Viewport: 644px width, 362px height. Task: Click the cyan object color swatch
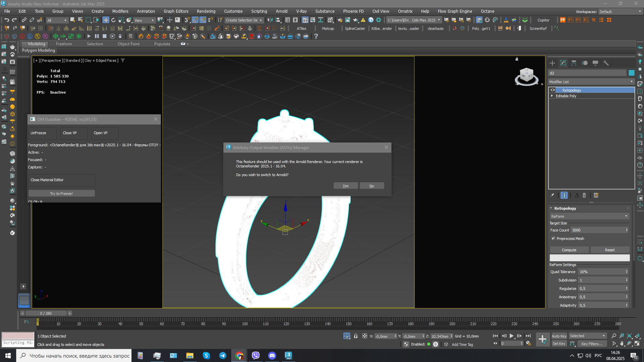(631, 73)
